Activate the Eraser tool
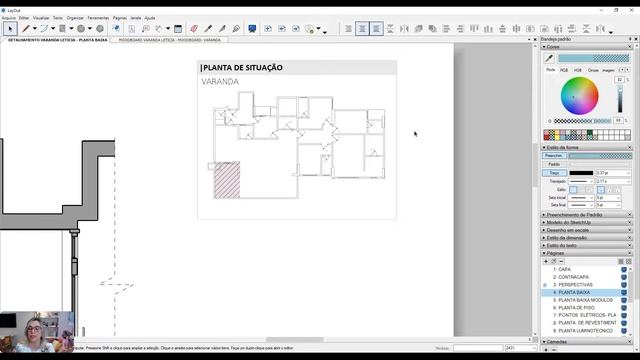 (x=194, y=29)
